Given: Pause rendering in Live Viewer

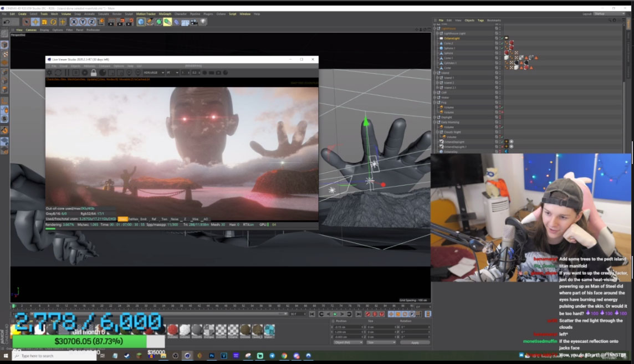Looking at the screenshot, I should 67,73.
